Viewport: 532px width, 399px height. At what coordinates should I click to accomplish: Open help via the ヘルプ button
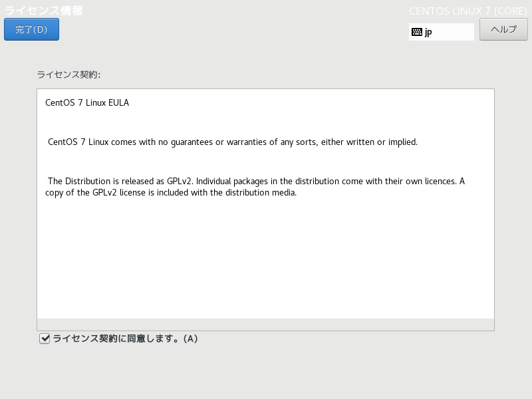[503, 29]
